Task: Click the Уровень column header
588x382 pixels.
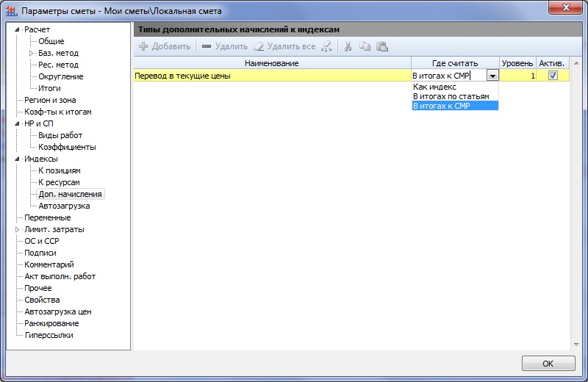Action: tap(517, 63)
